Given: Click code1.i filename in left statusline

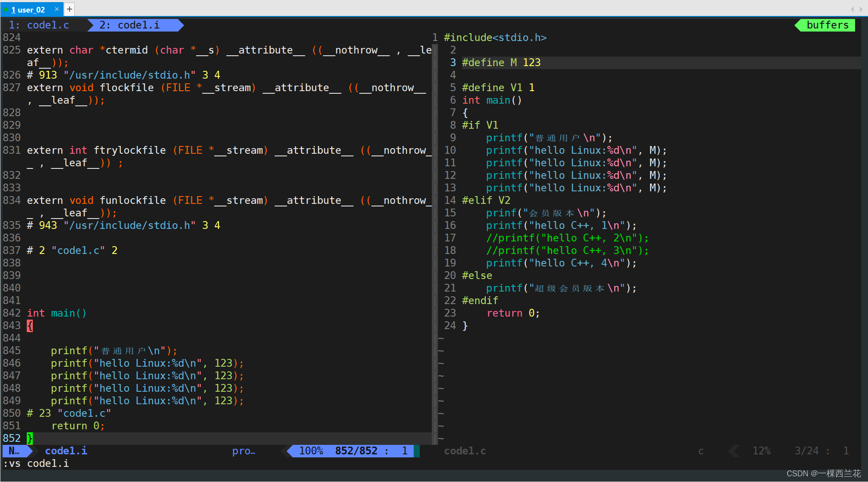Looking at the screenshot, I should [66, 451].
